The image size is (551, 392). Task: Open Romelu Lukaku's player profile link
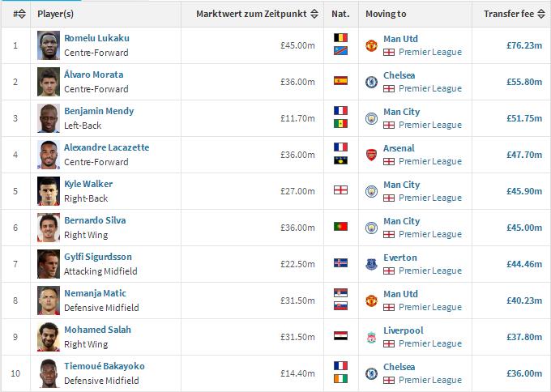tap(96, 38)
